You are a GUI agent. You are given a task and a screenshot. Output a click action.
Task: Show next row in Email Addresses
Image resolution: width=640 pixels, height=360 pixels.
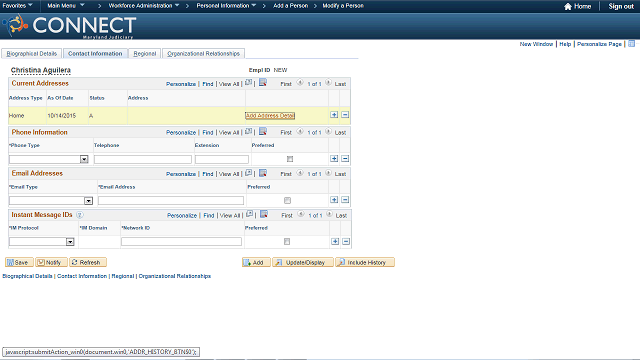(328, 173)
